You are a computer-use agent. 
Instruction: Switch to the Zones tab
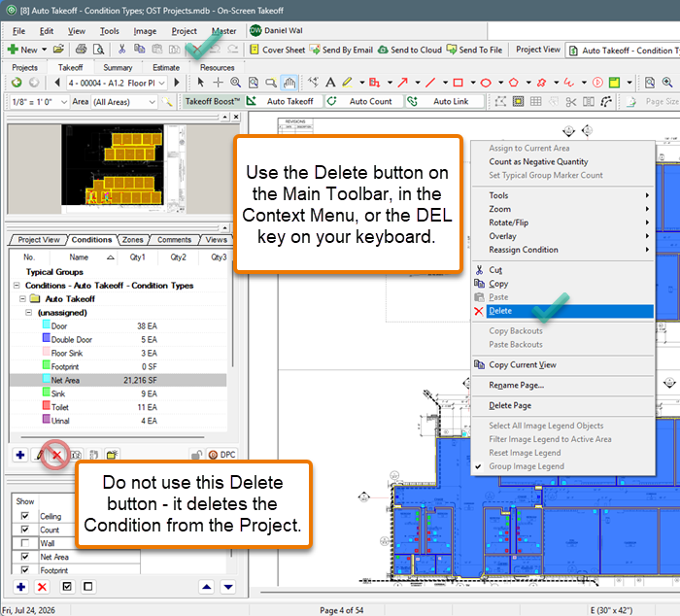132,239
